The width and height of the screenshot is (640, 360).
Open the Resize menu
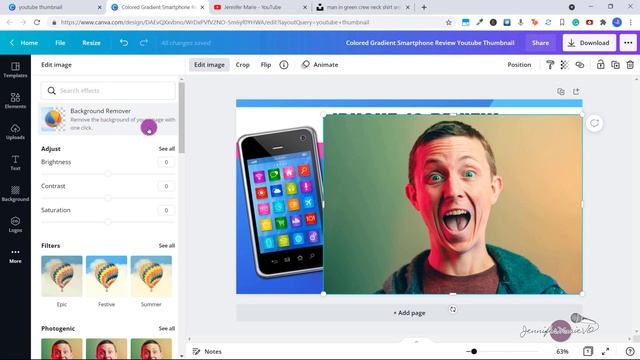[x=91, y=42]
